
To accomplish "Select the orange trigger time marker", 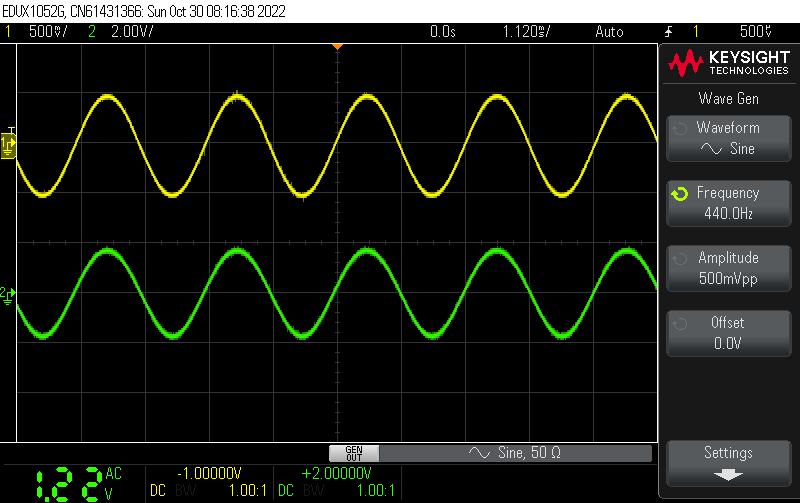I will (337, 47).
